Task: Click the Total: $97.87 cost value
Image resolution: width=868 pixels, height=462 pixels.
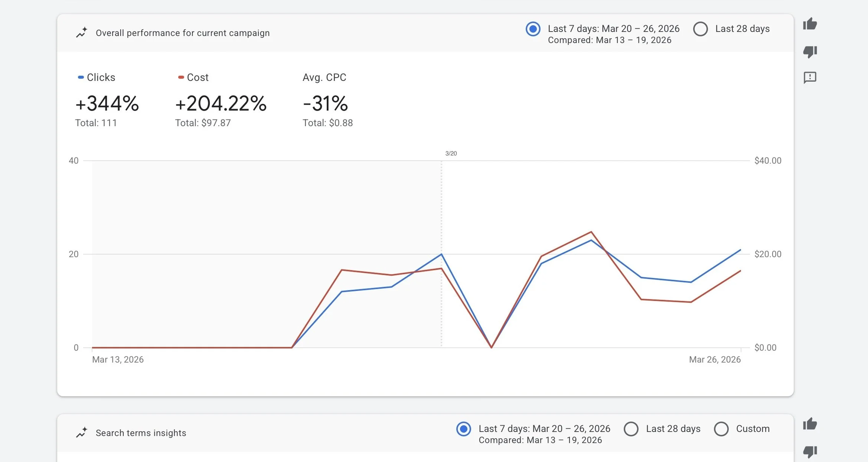Action: tap(203, 123)
